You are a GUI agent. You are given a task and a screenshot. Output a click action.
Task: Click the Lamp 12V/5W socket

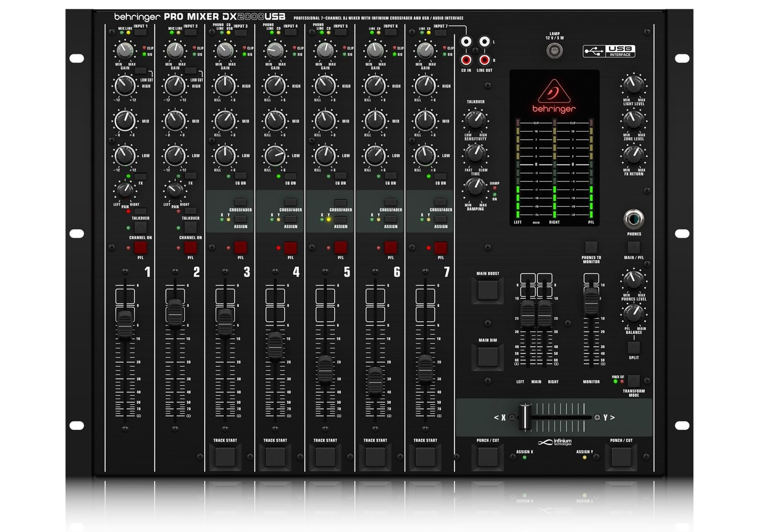pos(554,51)
